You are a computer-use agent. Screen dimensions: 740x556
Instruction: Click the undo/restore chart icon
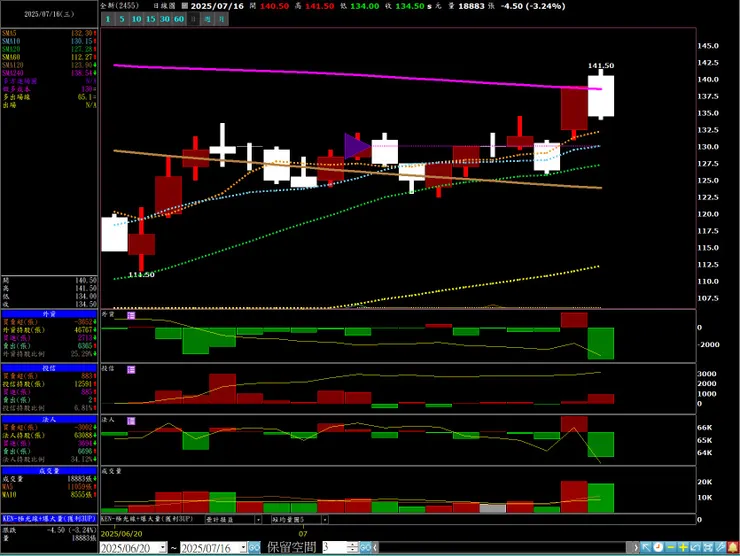pos(695,547)
